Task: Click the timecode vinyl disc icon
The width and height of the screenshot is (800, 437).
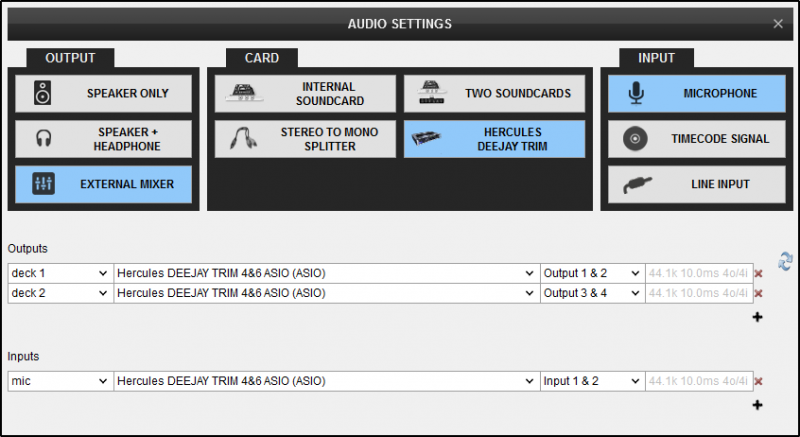Action: [x=635, y=139]
